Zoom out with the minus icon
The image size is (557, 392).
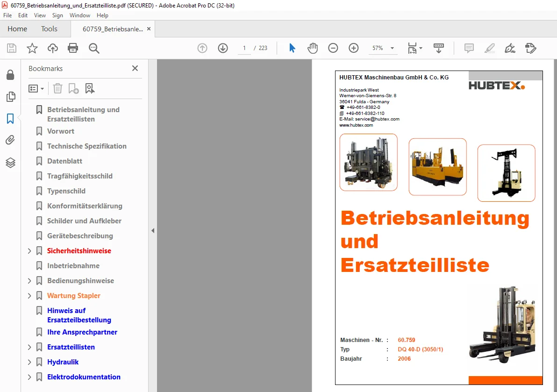coord(333,48)
